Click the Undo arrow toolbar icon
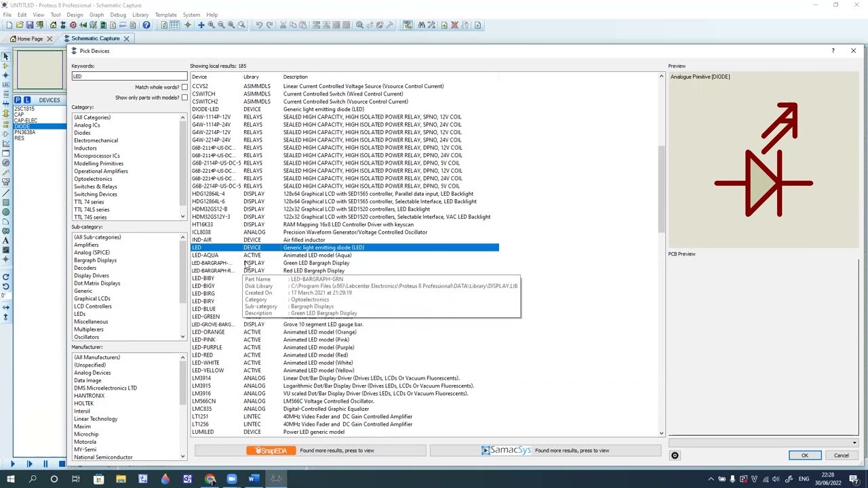 (x=259, y=25)
